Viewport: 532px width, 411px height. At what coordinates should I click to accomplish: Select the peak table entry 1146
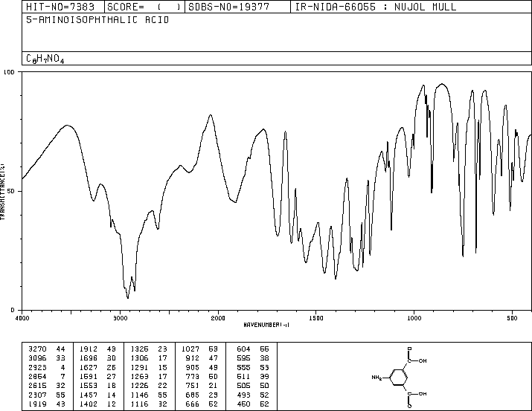pos(139,395)
